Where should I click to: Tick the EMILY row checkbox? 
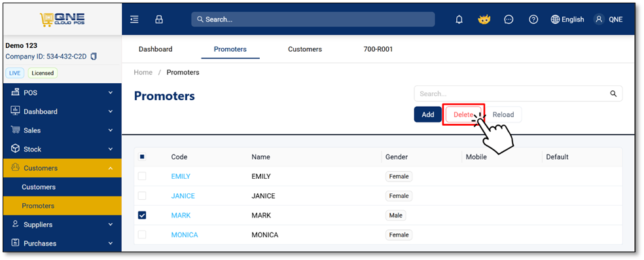(x=142, y=176)
